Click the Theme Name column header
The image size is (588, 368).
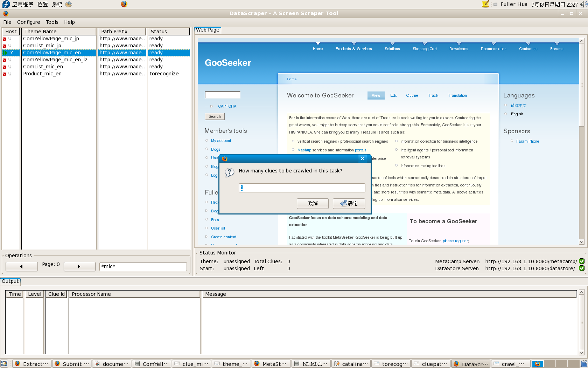59,32
